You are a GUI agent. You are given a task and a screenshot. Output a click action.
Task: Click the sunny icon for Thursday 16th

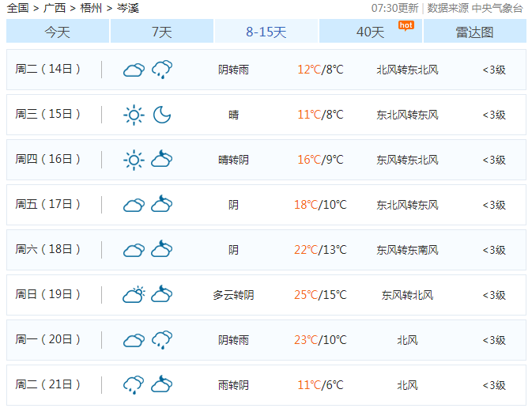tap(134, 160)
